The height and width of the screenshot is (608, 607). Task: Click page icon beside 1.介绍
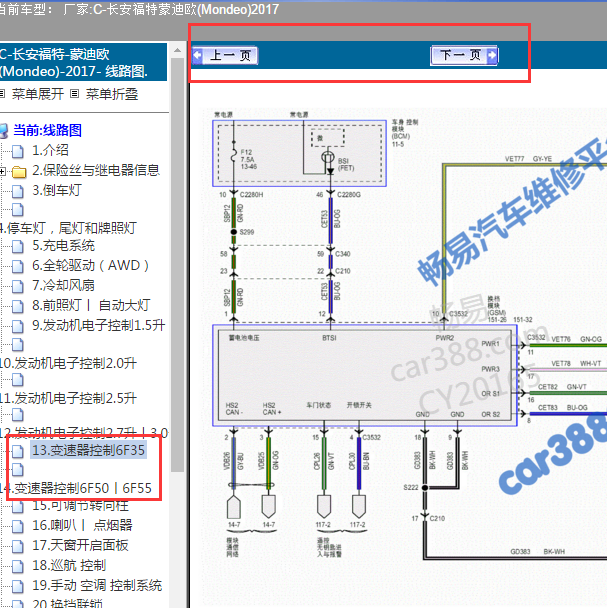[x=17, y=152]
